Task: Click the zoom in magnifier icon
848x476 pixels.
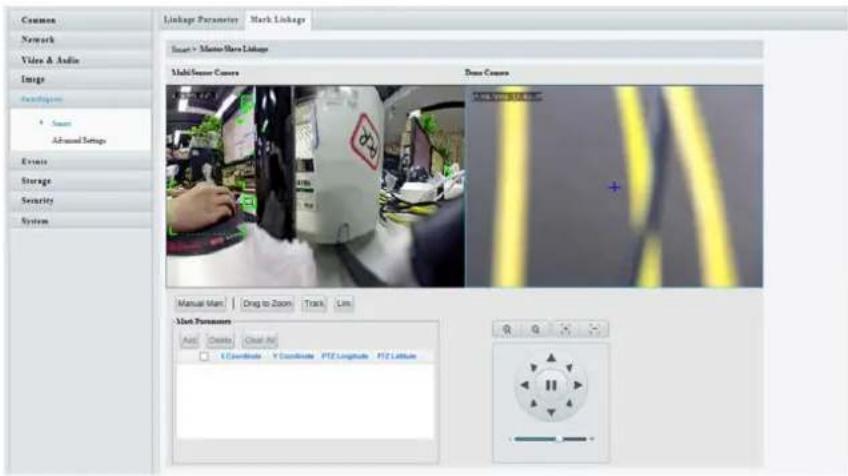Action: click(507, 329)
